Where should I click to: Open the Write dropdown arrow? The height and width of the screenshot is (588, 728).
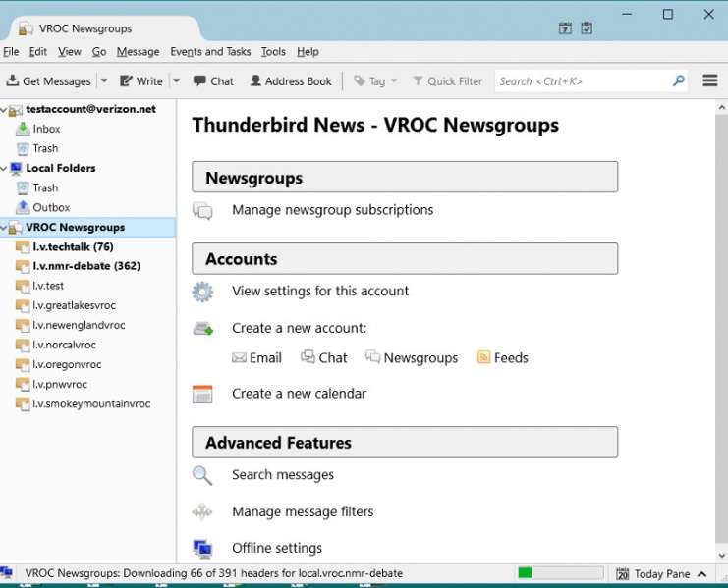point(177,80)
